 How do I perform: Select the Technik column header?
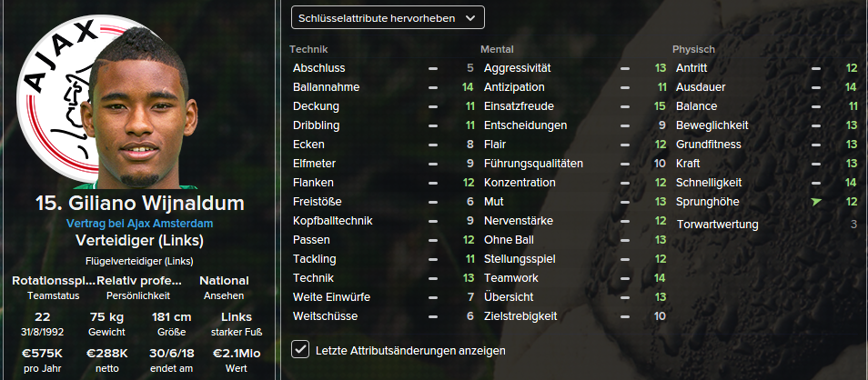[x=308, y=49]
